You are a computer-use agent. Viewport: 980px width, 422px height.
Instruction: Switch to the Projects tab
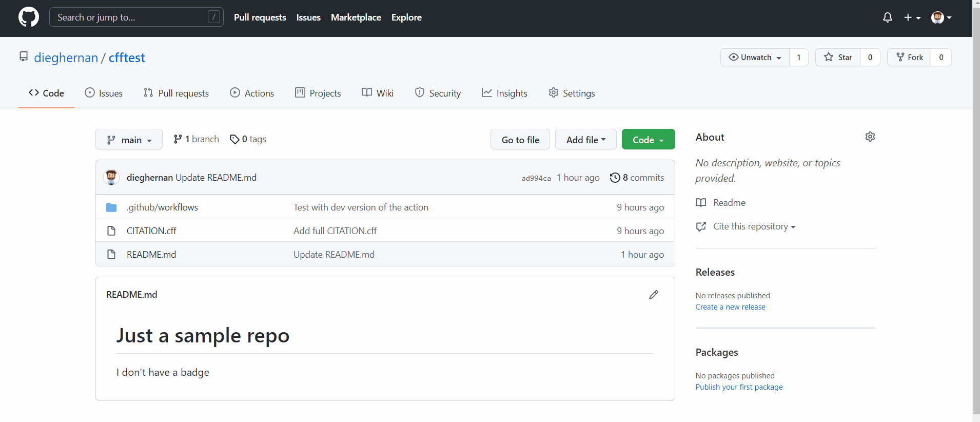tap(318, 93)
